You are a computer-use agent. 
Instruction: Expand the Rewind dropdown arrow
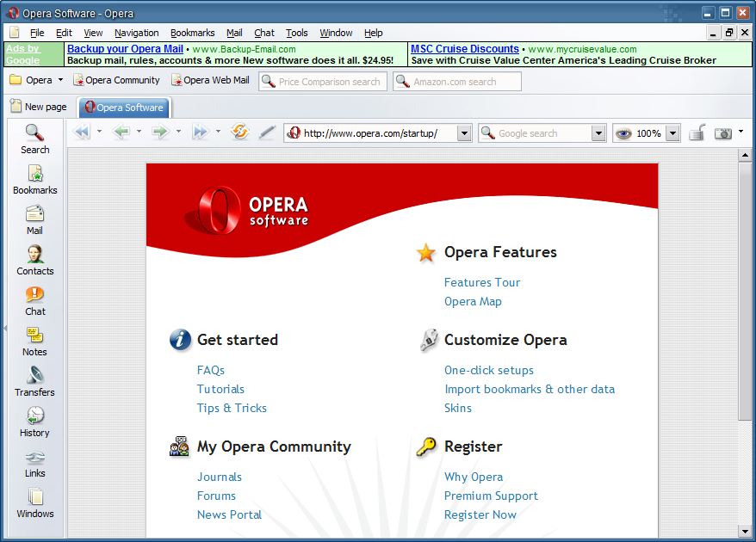tap(99, 132)
